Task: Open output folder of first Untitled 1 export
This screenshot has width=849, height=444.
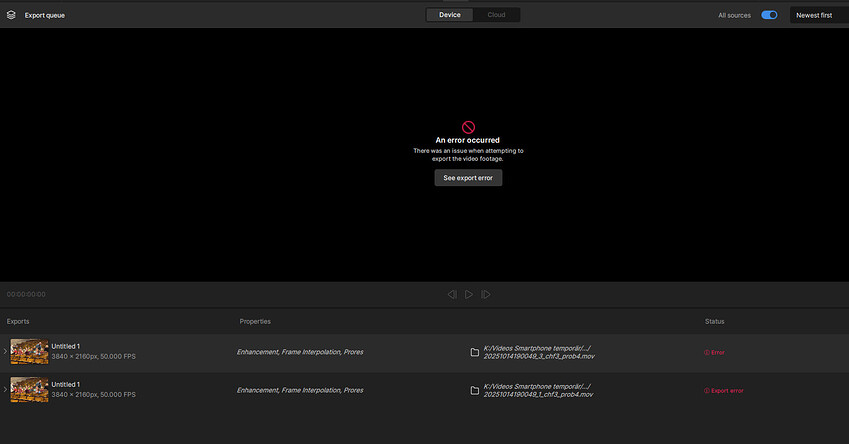Action: [x=474, y=352]
